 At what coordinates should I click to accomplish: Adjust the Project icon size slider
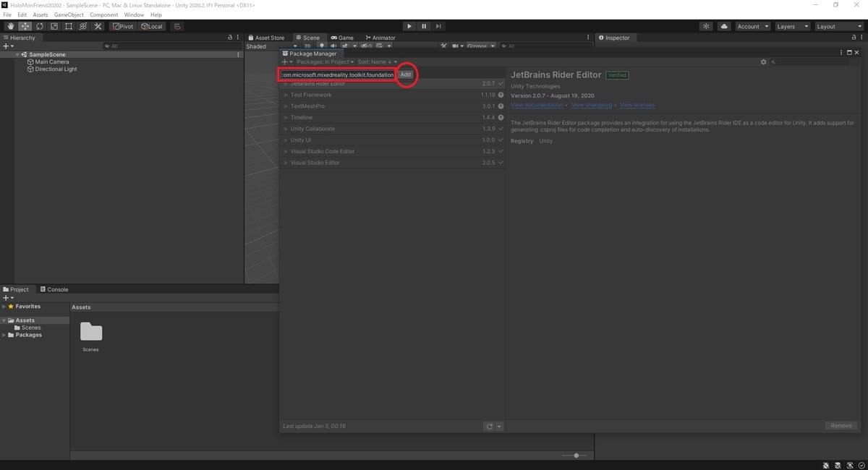(x=576, y=456)
